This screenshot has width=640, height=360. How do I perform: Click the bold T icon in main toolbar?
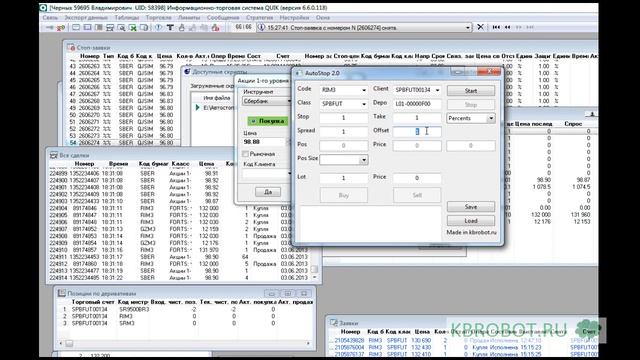[170, 27]
